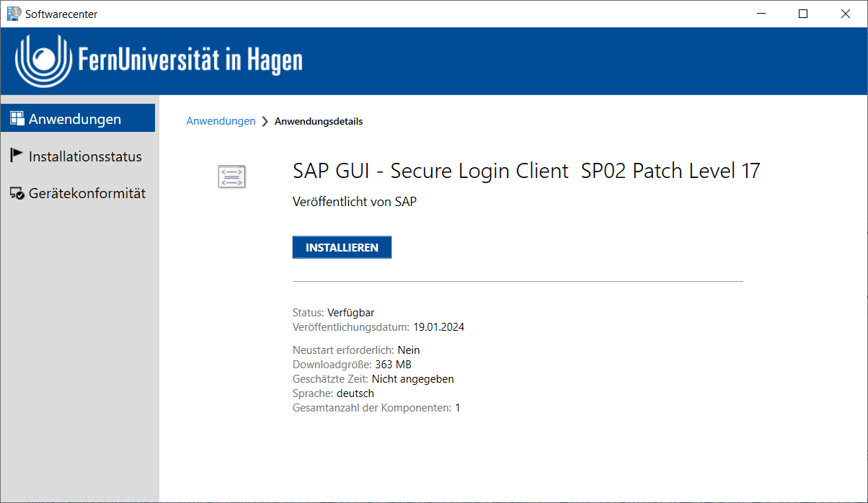Click the Gerätekonformität device check icon

17,194
